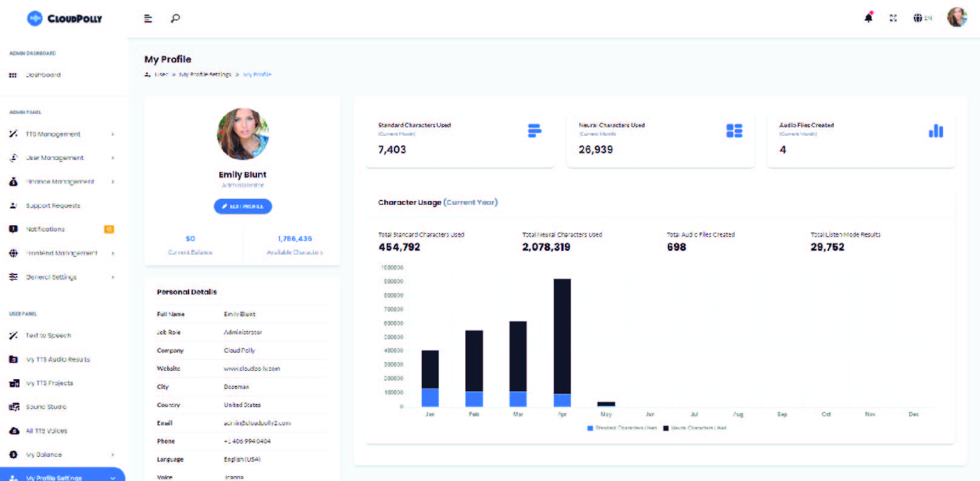This screenshot has width=980, height=481.
Task: Click notifications count badge in sidebar
Action: pos(109,229)
